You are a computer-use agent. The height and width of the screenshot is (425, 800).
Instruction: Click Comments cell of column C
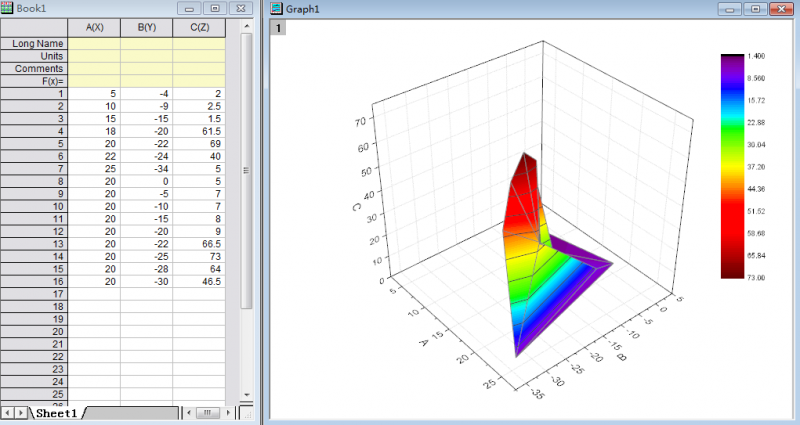199,68
